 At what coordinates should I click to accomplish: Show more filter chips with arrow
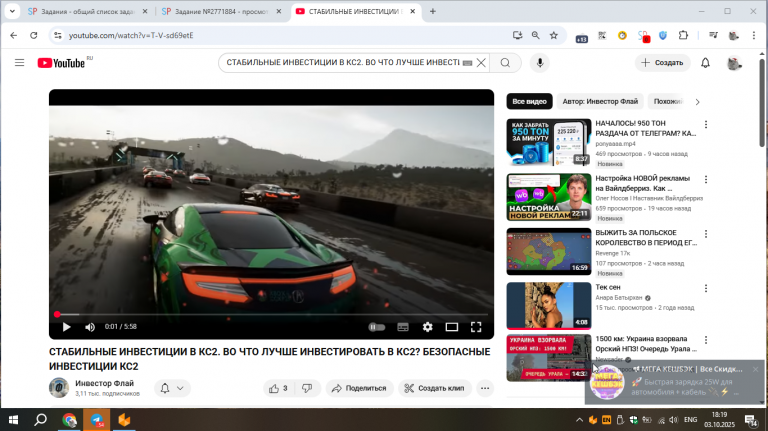697,102
